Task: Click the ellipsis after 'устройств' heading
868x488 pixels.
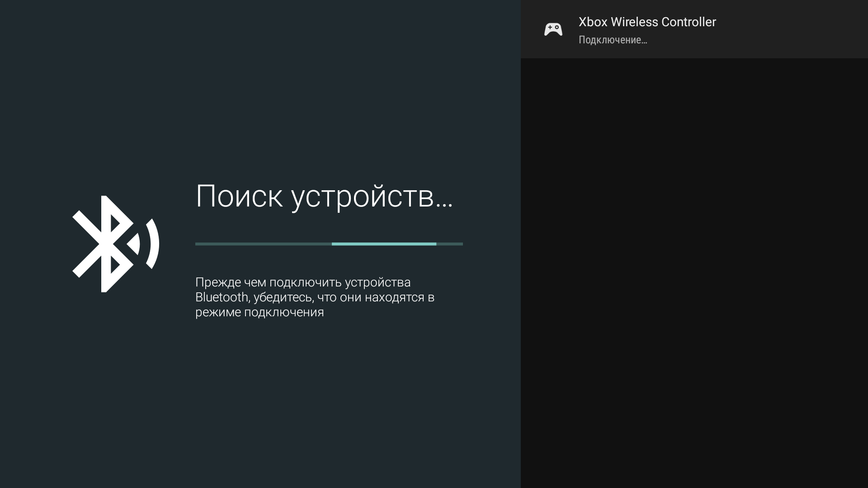Action: pyautogui.click(x=444, y=206)
